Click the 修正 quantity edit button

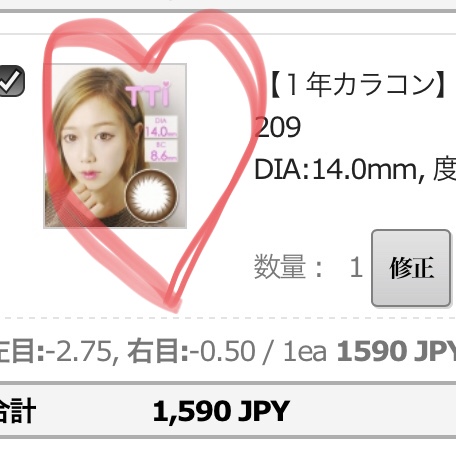411,268
